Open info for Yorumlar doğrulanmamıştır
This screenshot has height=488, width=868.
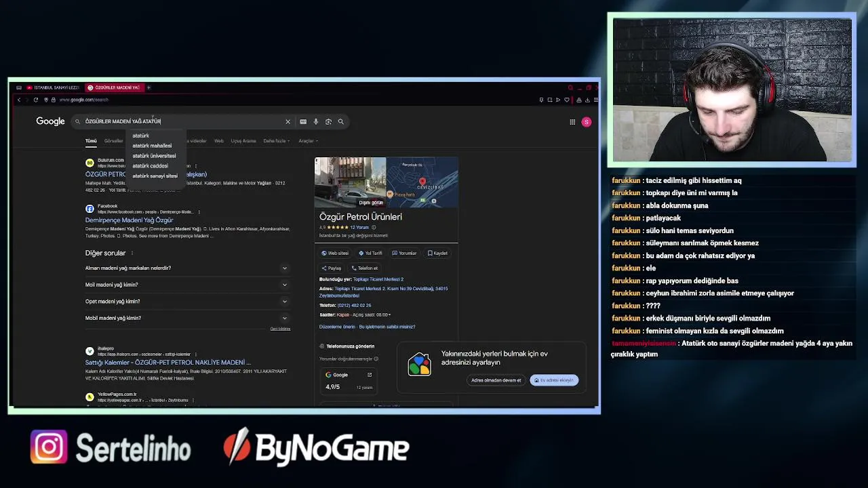click(376, 359)
